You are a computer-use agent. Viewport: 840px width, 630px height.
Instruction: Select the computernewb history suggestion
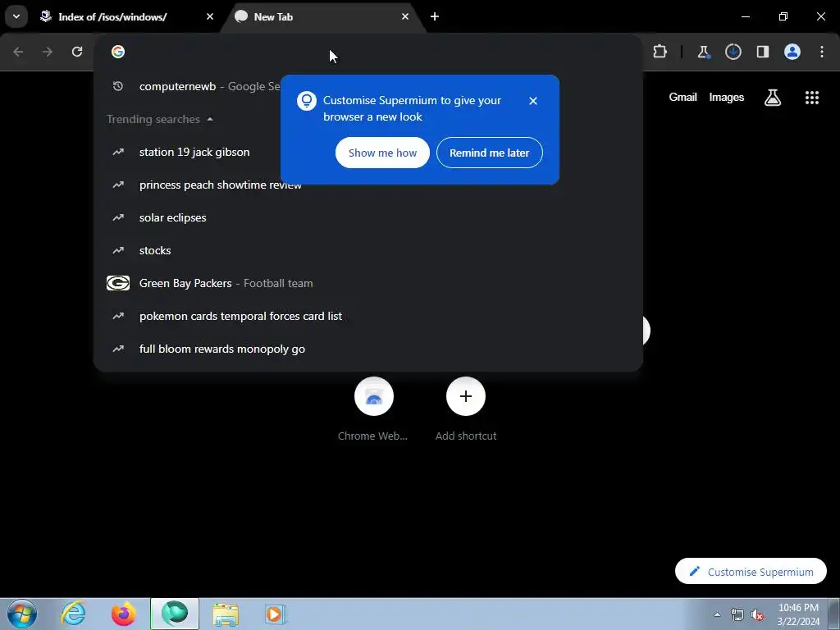pyautogui.click(x=368, y=86)
